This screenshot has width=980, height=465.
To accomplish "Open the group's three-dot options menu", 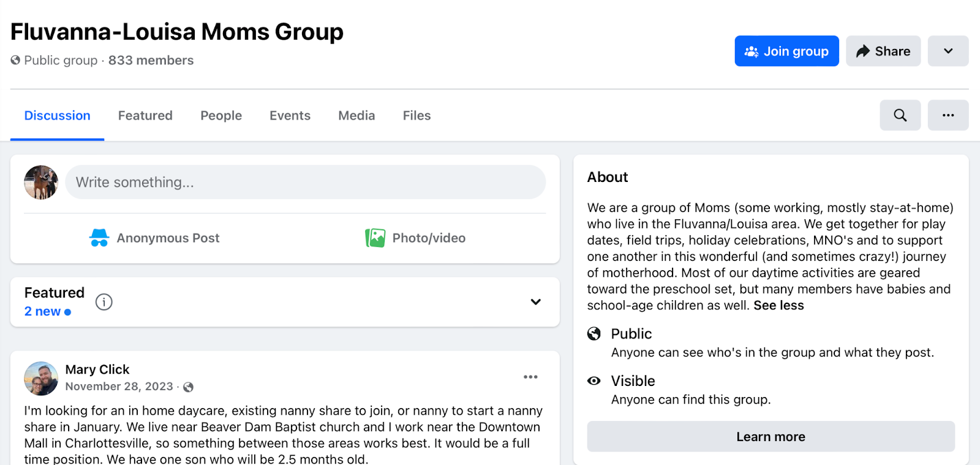I will point(948,115).
